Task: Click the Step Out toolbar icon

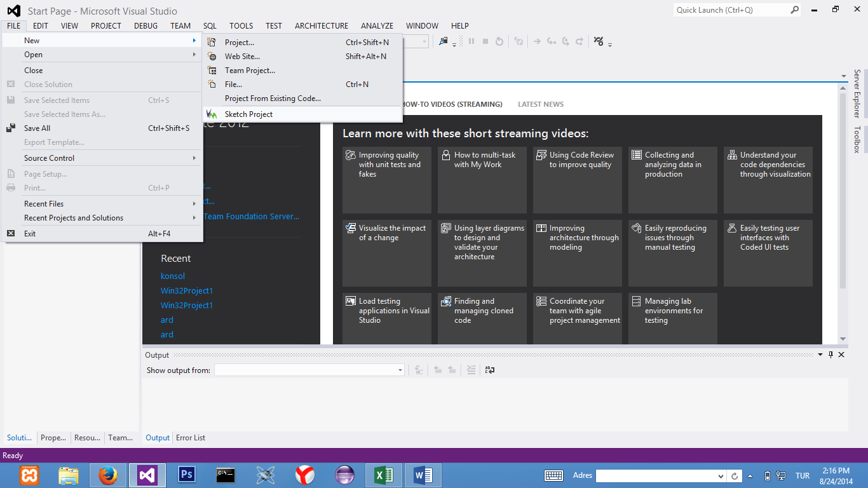Action: pyautogui.click(x=580, y=41)
